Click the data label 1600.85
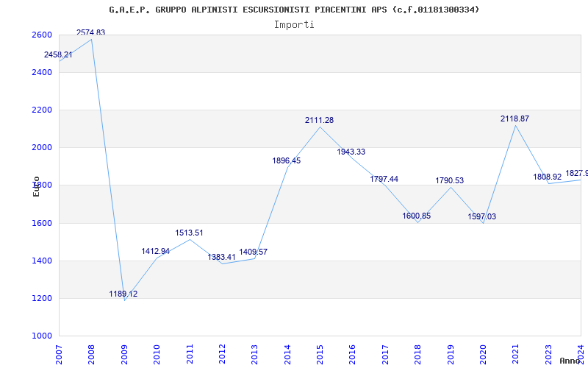The height and width of the screenshot is (368, 588). 417,216
